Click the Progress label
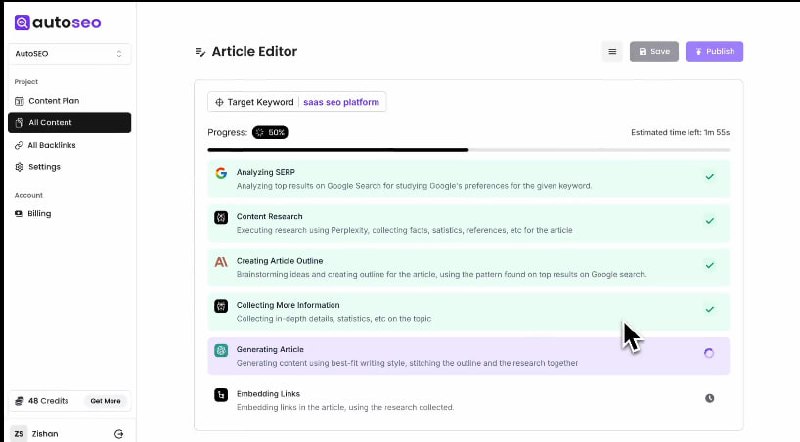 227,132
